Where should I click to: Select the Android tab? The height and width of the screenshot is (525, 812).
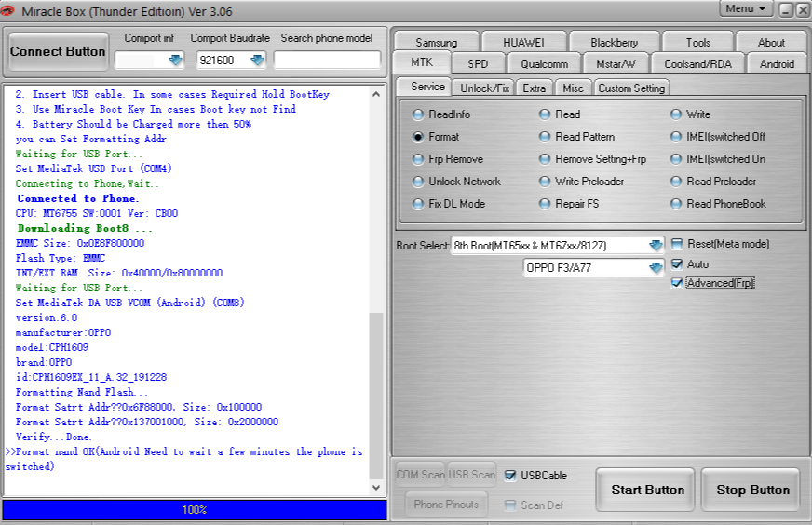click(777, 63)
